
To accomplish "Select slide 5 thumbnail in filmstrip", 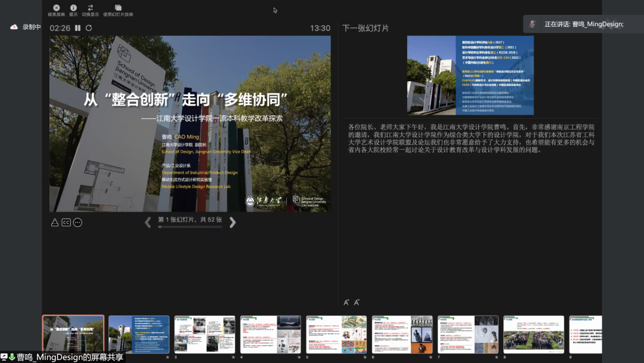I will (x=336, y=334).
